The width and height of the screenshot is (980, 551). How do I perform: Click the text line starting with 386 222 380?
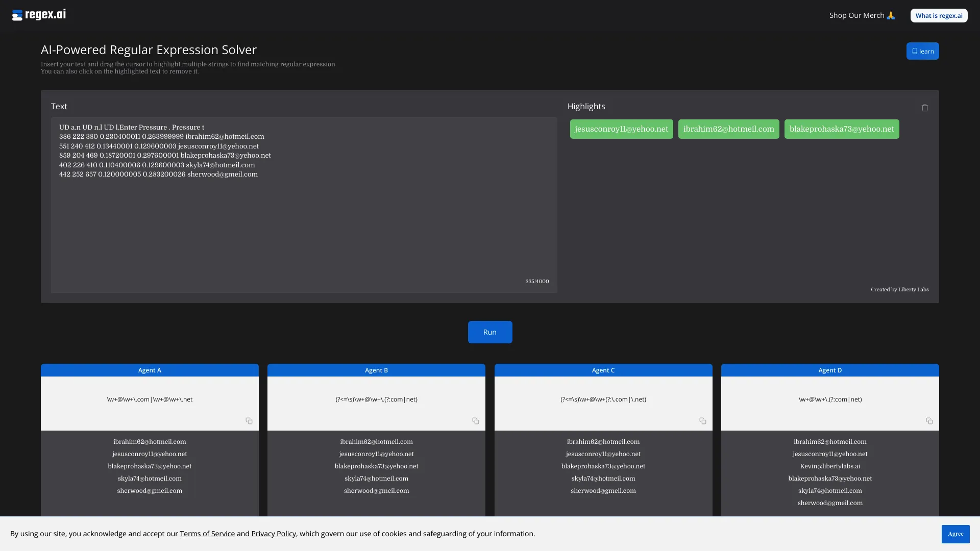pyautogui.click(x=161, y=137)
